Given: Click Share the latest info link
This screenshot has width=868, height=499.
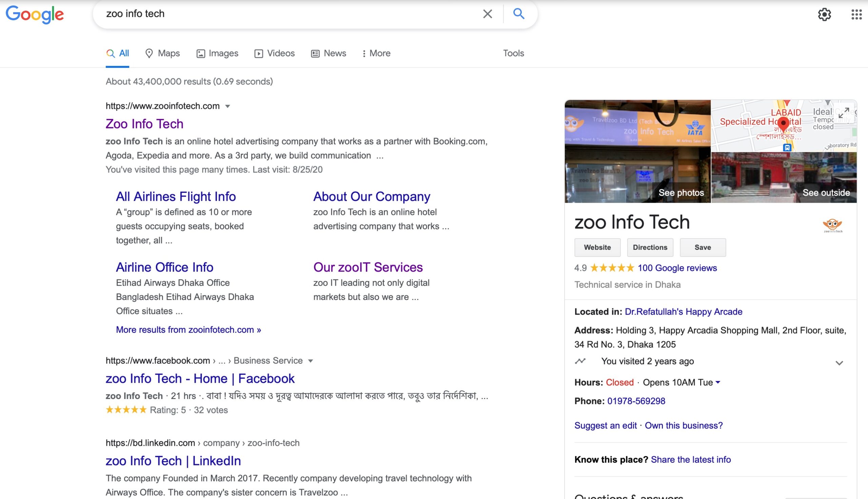Looking at the screenshot, I should coord(691,460).
